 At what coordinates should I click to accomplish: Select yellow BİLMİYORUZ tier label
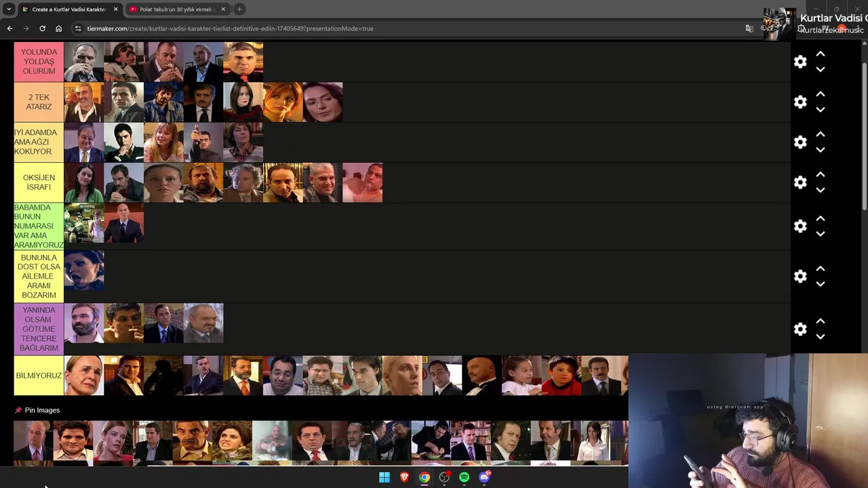39,375
